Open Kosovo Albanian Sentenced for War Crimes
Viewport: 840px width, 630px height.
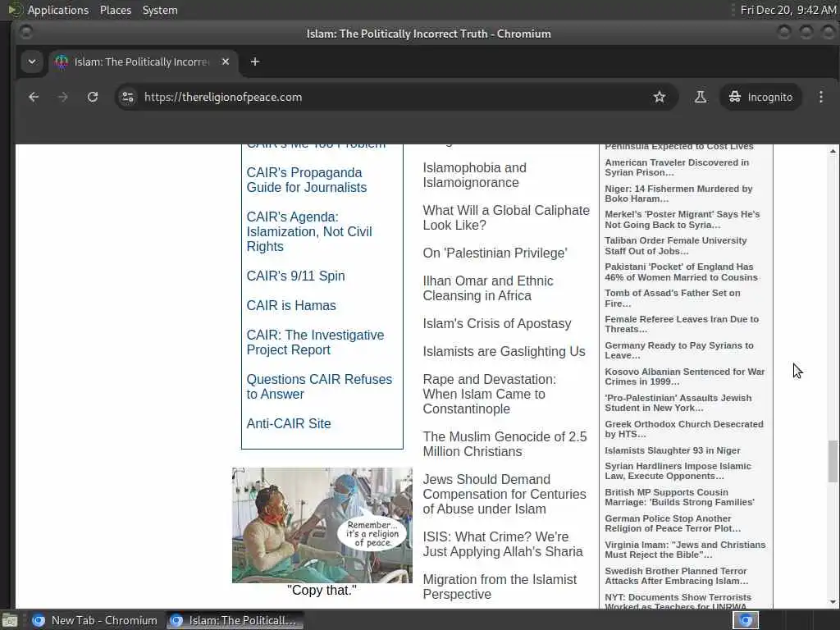pos(685,377)
